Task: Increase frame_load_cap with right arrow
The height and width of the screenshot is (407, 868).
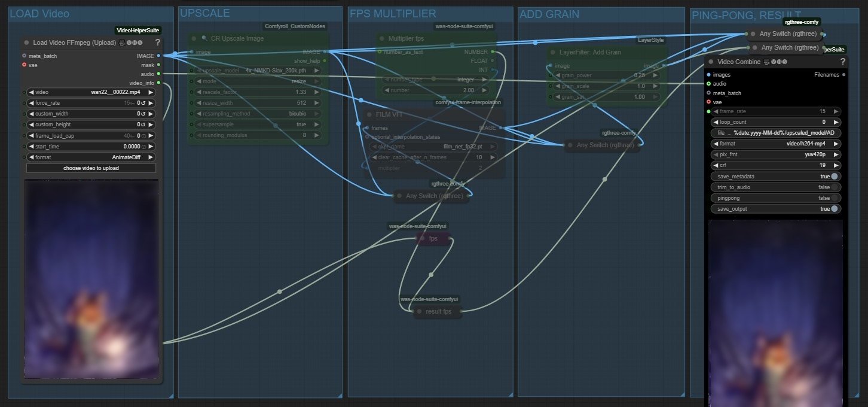Action: 151,135
